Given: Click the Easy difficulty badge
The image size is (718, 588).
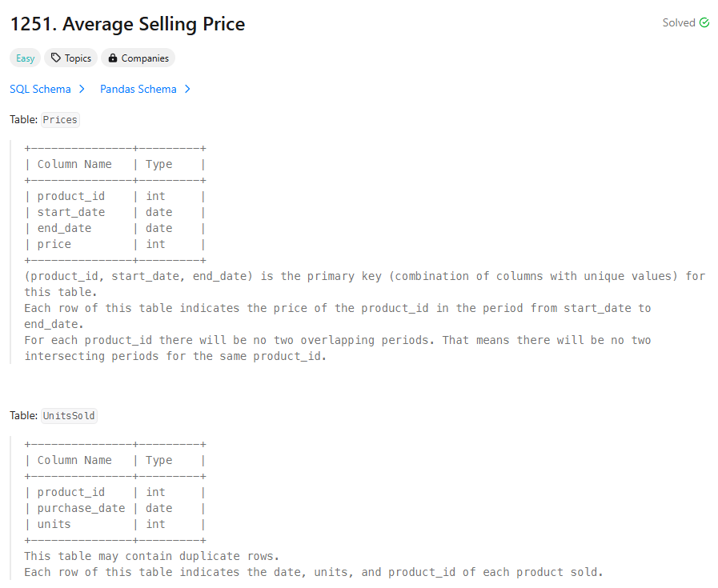Looking at the screenshot, I should 25,58.
